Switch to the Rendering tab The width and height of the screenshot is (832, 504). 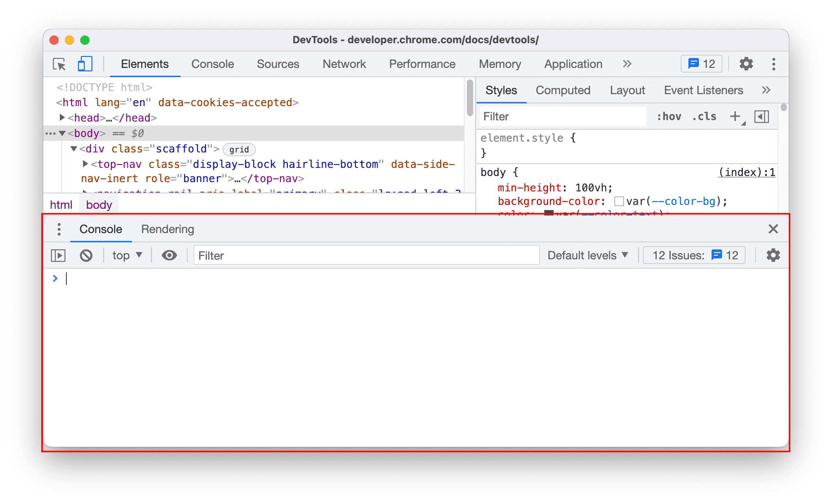click(168, 229)
